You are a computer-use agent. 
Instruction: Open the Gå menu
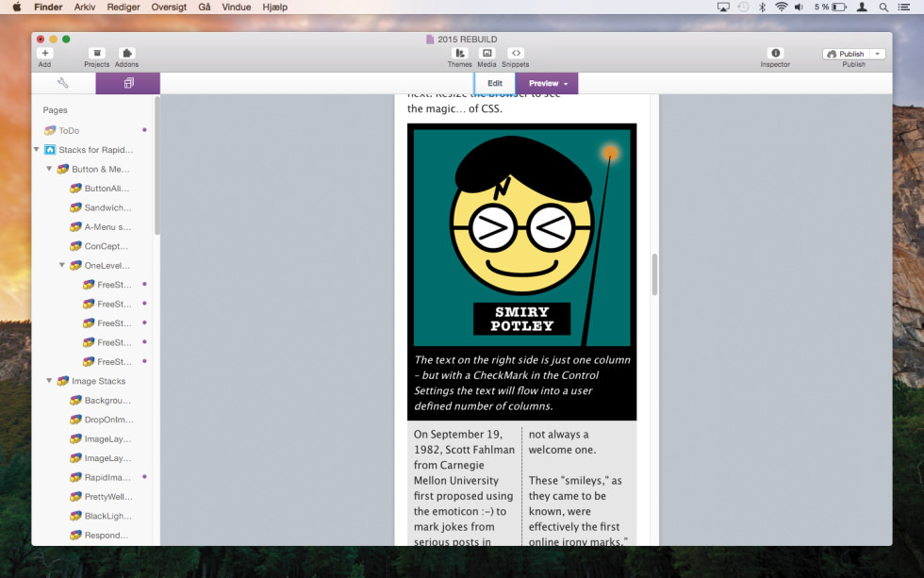205,7
